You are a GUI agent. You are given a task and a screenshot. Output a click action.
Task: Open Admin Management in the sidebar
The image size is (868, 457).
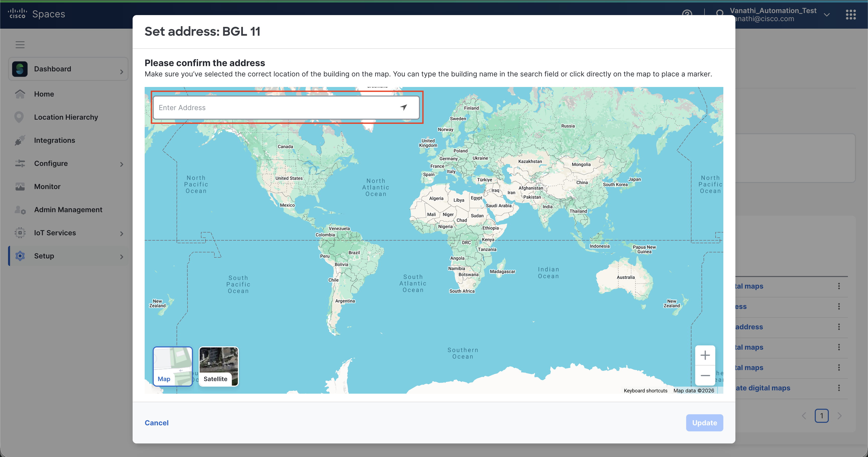pyautogui.click(x=68, y=210)
